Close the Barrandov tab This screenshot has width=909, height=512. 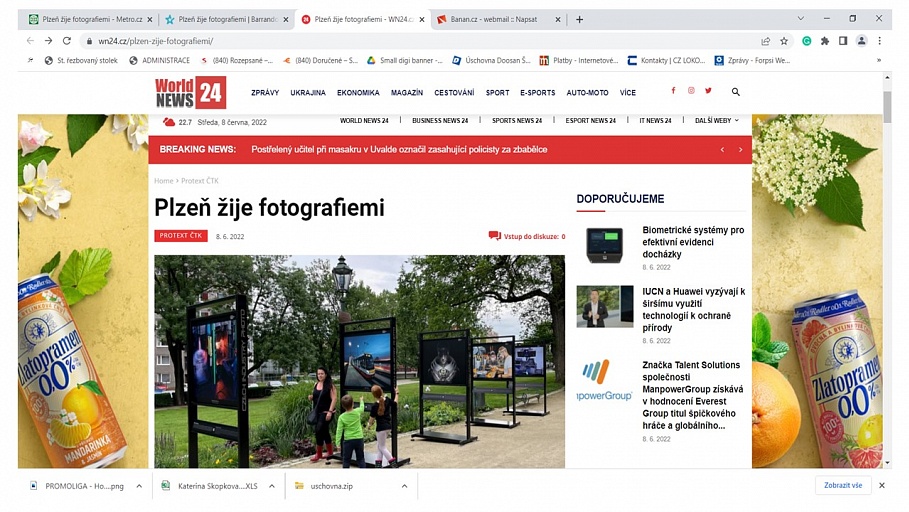(x=285, y=19)
